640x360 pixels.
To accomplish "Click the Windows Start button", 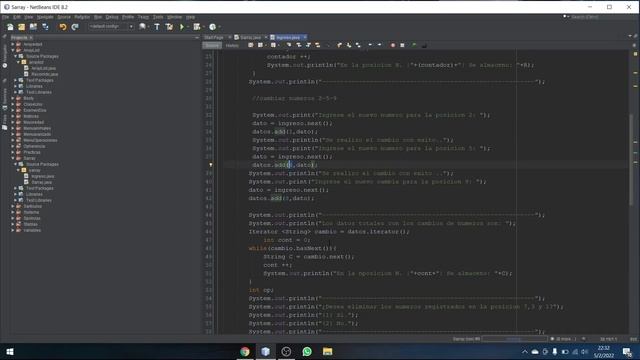I will (10, 351).
